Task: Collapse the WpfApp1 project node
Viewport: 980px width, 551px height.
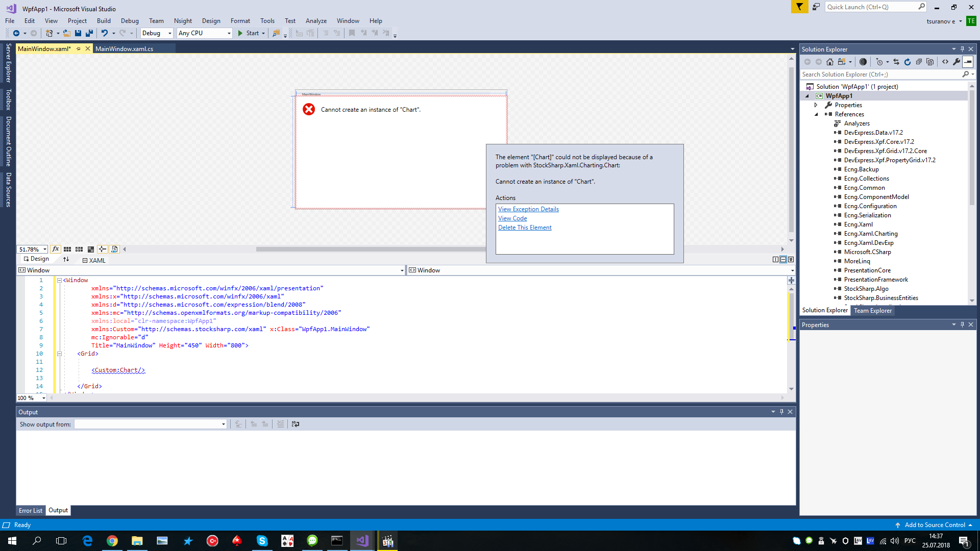Action: (807, 96)
